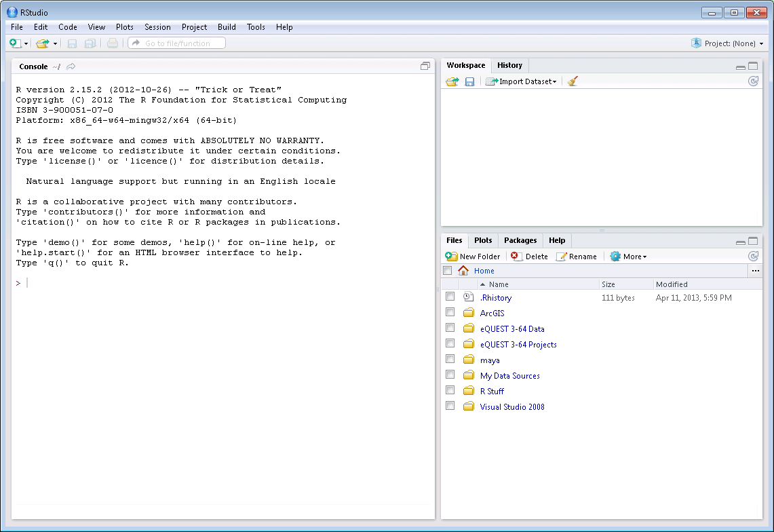Check the eQUEST 3-64 Projects checkbox
Screen dimensions: 774x532
(450, 343)
